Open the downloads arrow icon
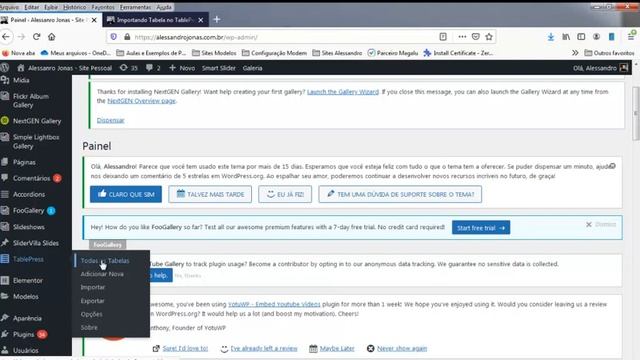The height and width of the screenshot is (360, 640). pos(551,37)
